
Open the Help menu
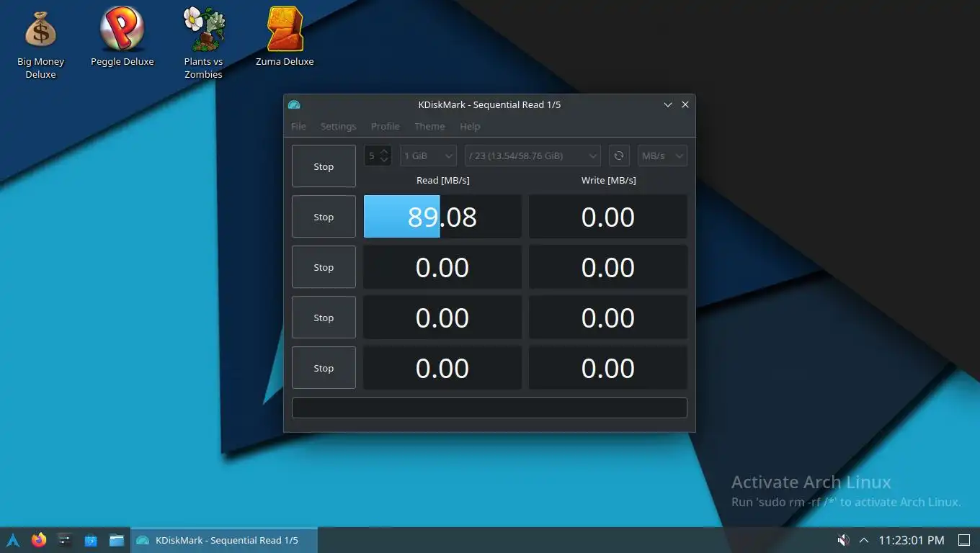click(x=470, y=126)
